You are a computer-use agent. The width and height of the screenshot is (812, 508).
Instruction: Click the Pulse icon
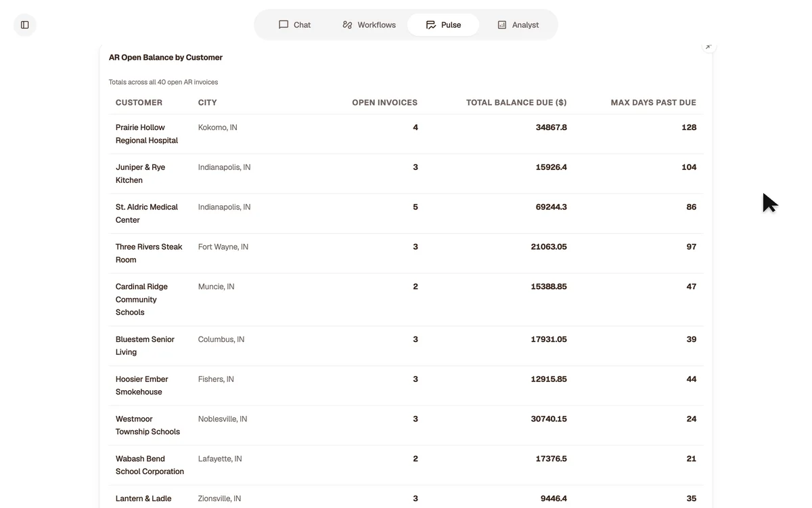click(x=431, y=24)
